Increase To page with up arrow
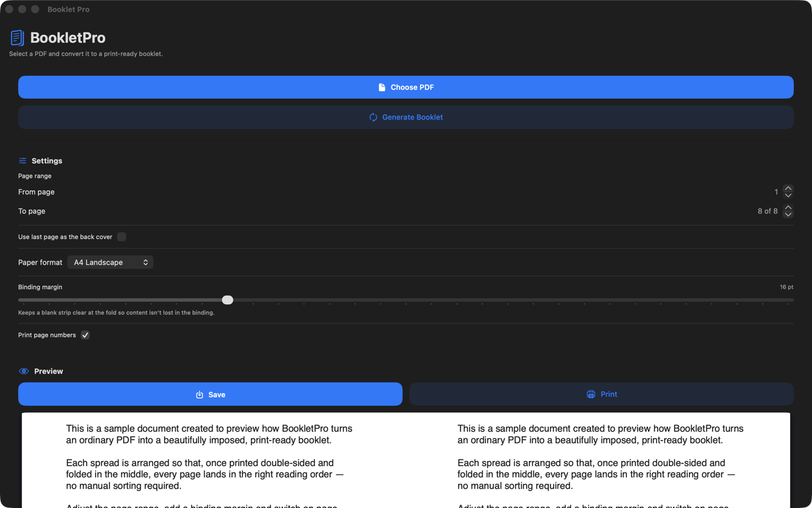Image resolution: width=812 pixels, height=508 pixels. 788,207
